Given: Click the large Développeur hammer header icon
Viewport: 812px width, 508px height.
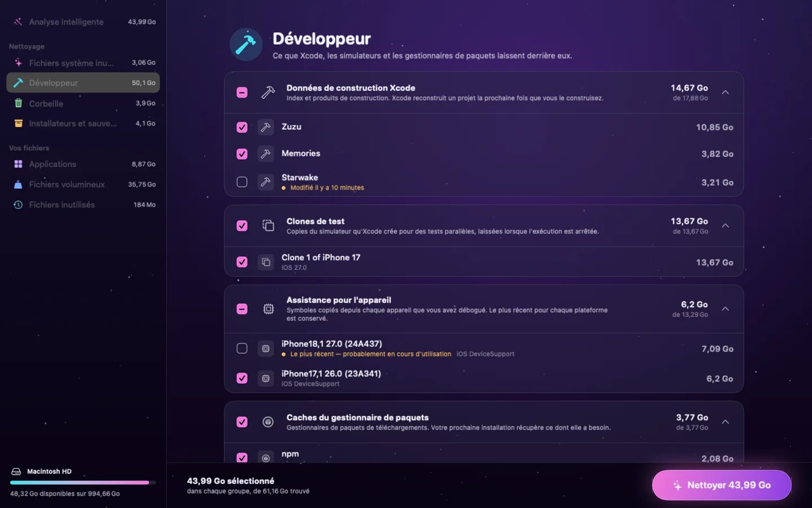Looking at the screenshot, I should click(246, 45).
